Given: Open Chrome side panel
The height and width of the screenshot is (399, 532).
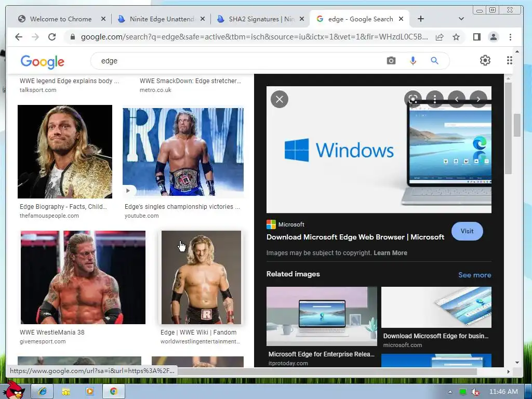Looking at the screenshot, I should coord(477,37).
